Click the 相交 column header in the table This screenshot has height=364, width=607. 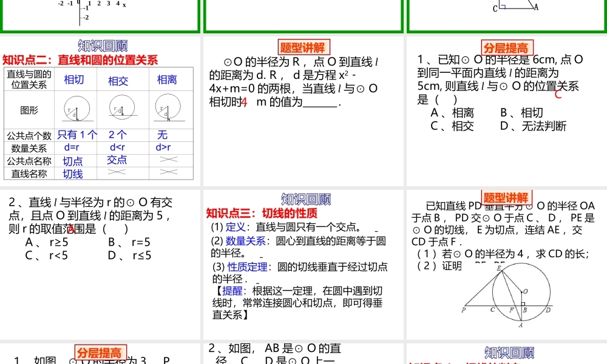point(118,81)
